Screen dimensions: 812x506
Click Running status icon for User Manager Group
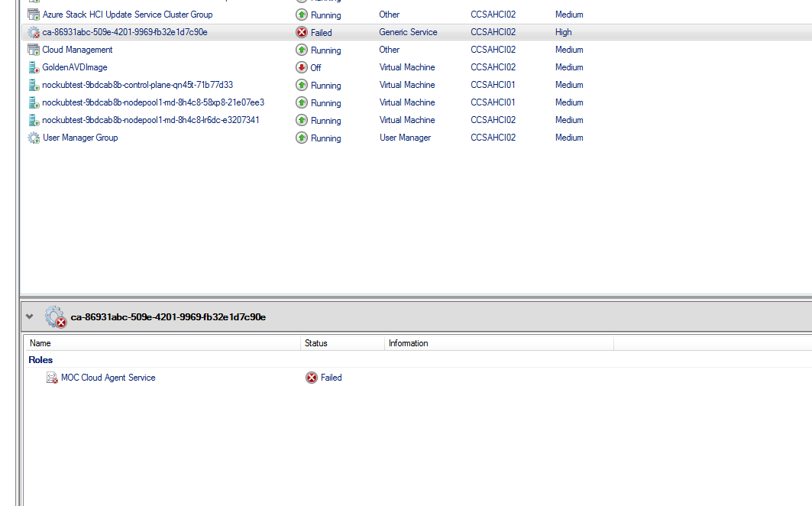[302, 138]
